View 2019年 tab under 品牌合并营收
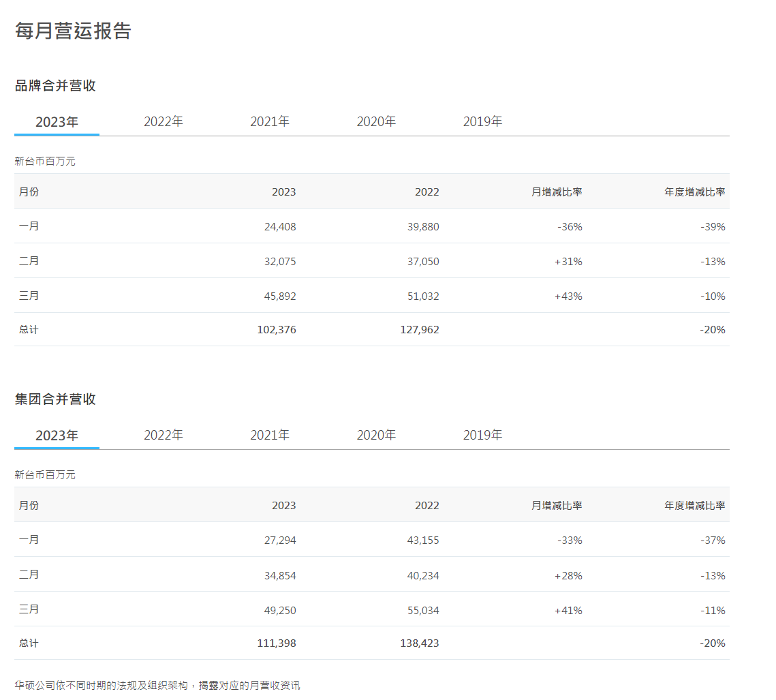776x700 pixels. click(x=482, y=122)
